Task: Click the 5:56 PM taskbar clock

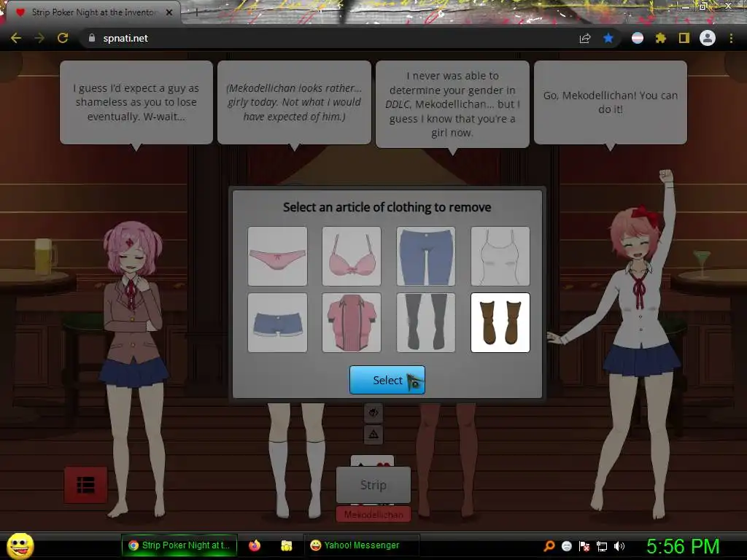Action: (683, 547)
